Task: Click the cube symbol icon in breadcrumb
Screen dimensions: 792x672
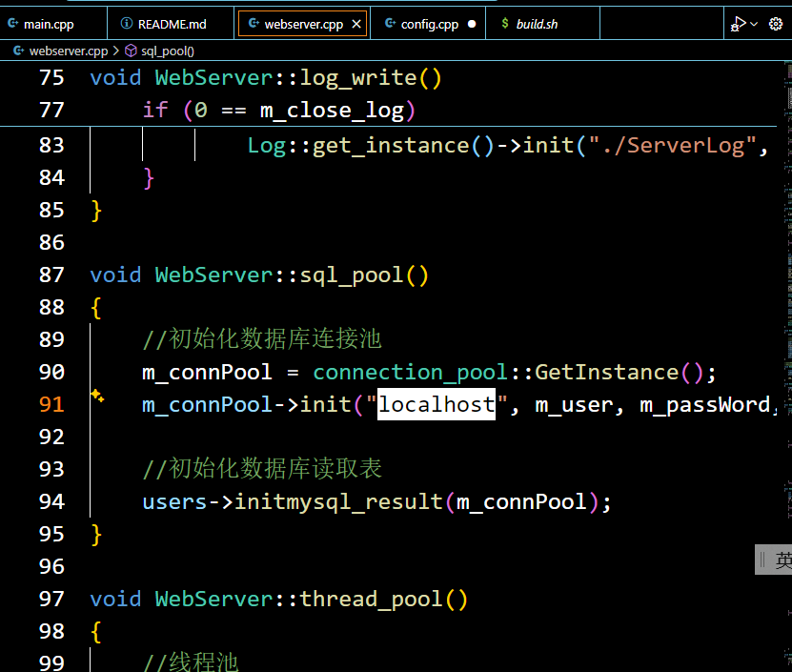Action: pyautogui.click(x=131, y=51)
